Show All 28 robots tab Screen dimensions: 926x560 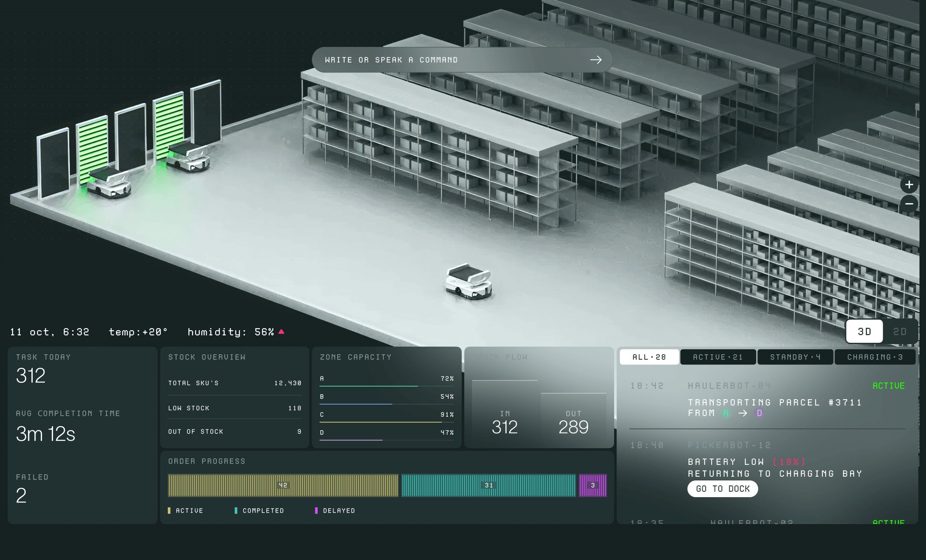click(x=649, y=357)
